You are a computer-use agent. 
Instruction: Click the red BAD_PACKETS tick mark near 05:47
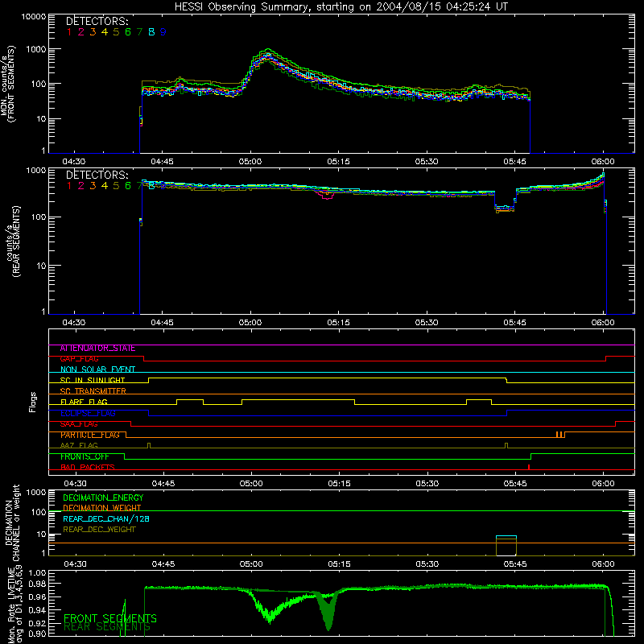[x=529, y=467]
